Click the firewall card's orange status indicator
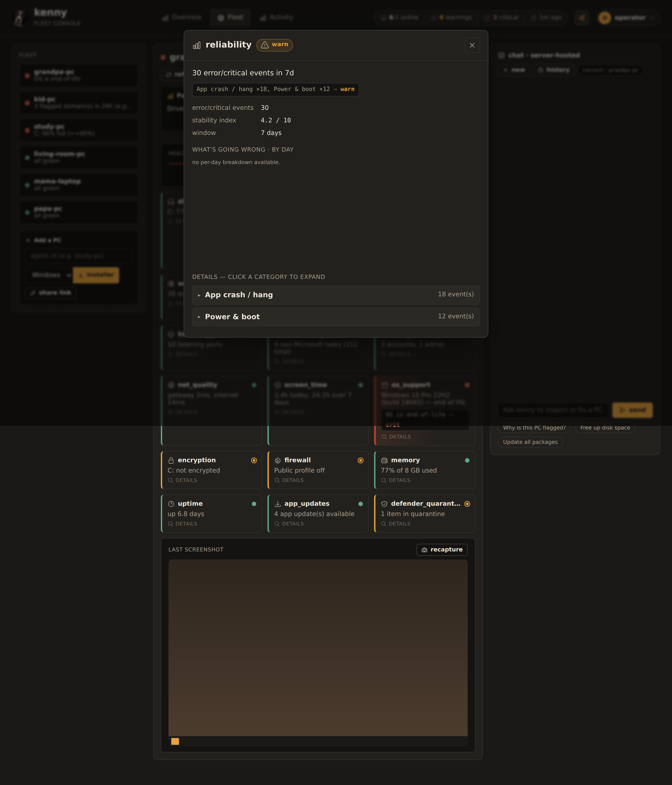 pyautogui.click(x=360, y=460)
